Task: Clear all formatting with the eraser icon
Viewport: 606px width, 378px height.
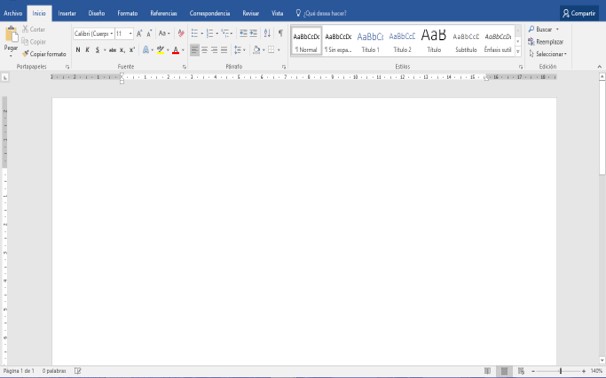Action: [x=181, y=34]
